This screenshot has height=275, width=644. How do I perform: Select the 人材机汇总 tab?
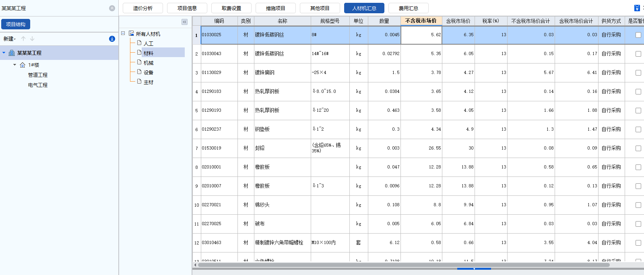(x=364, y=8)
